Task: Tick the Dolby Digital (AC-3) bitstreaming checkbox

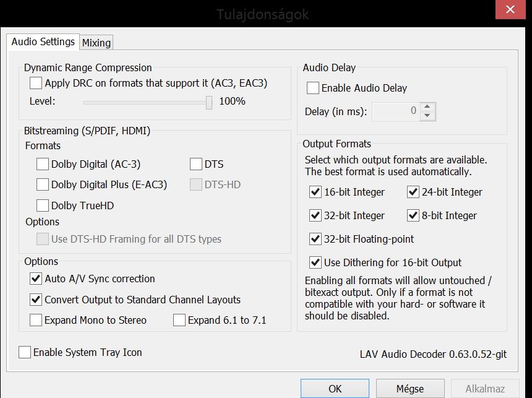Action: tap(43, 165)
